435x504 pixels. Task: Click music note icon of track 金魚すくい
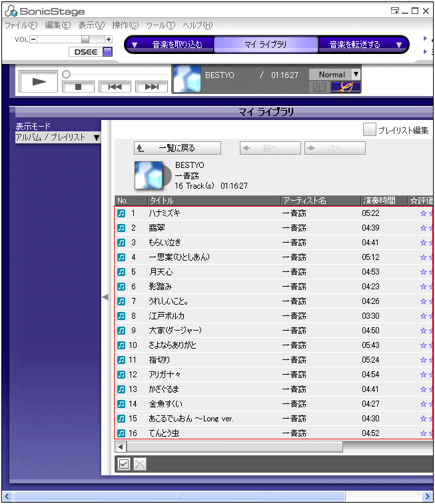pos(121,404)
